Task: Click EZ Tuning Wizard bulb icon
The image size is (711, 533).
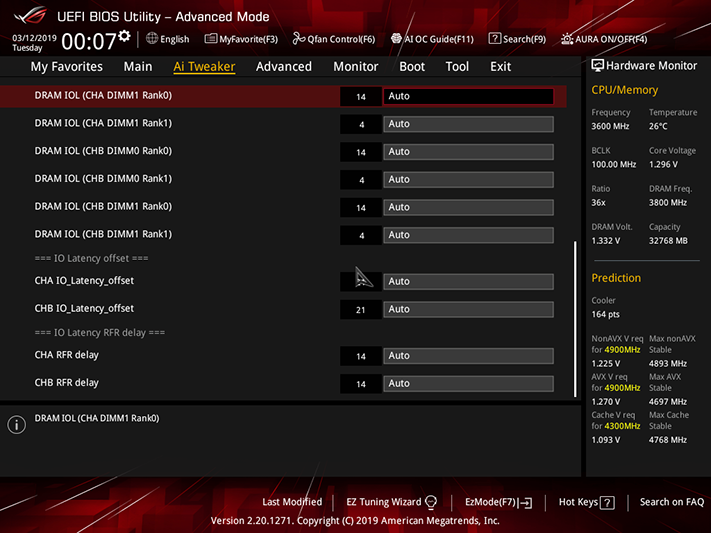Action: click(x=431, y=502)
